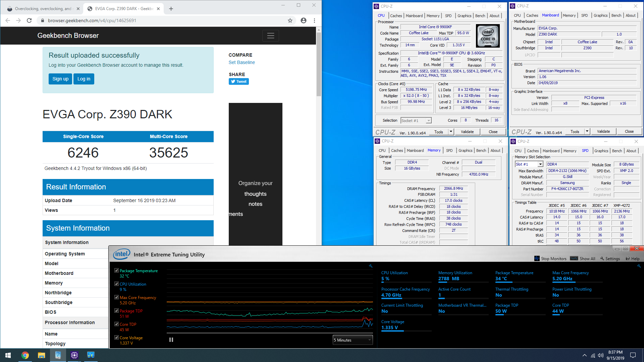Viewport: 644px width, 362px height.
Task: Expand Tools arrow in Mainboard tab window
Action: (x=587, y=131)
